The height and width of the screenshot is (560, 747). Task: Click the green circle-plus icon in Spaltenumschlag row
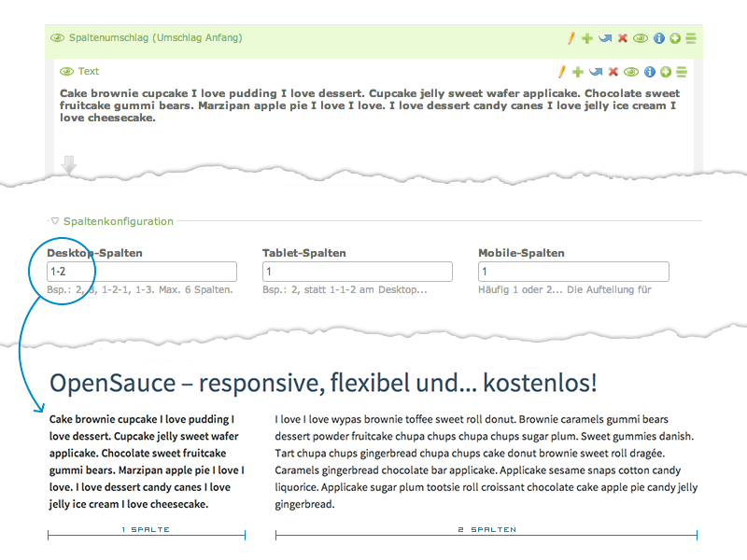tap(674, 38)
